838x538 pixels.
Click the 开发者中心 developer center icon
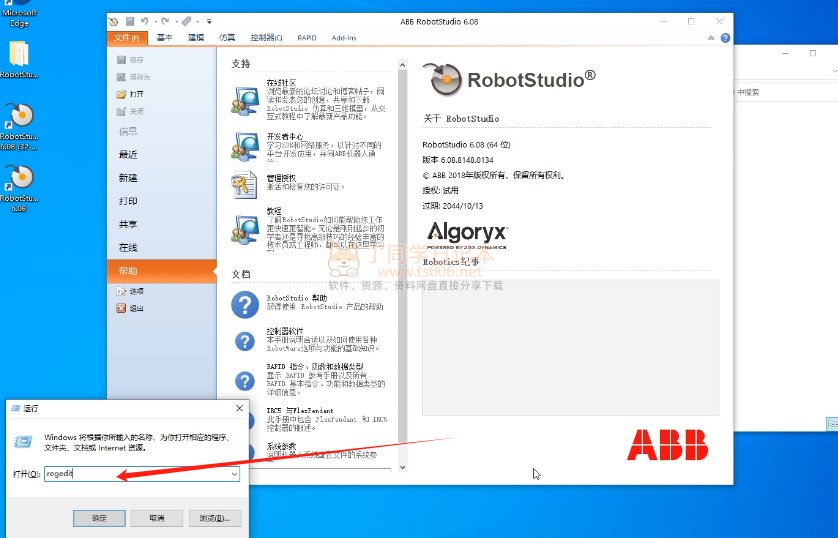(244, 146)
